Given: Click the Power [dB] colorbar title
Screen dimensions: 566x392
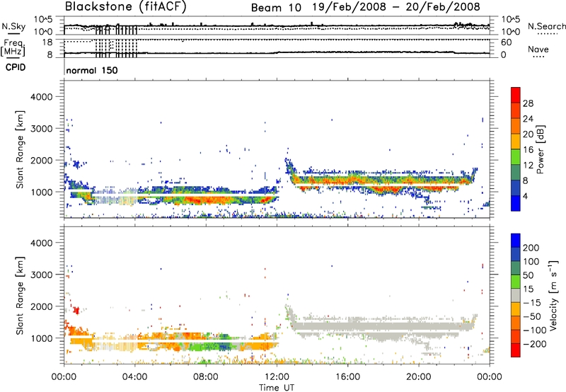Looking at the screenshot, I should (541, 149).
